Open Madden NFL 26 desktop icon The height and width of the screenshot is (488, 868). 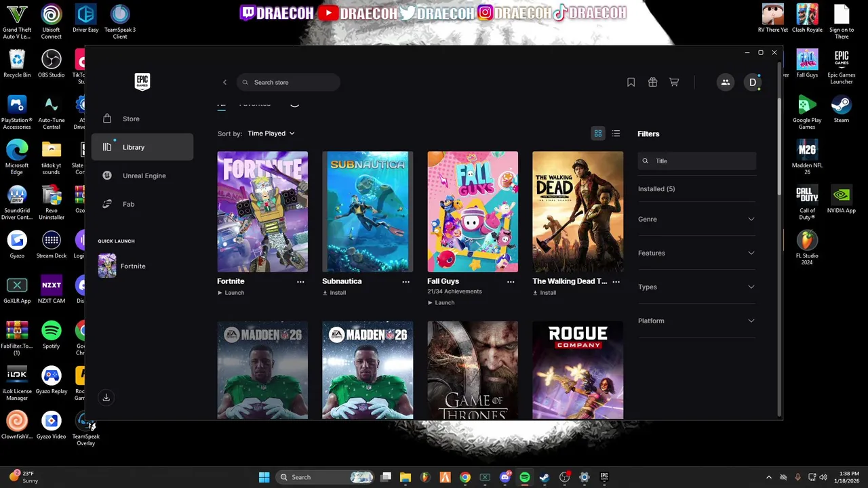tap(807, 157)
